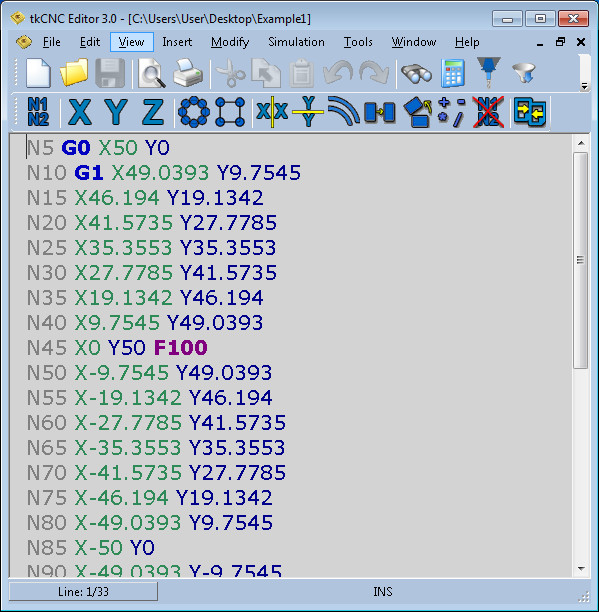Viewport: 599px width, 612px height.
Task: Open the Help menu
Action: 467,42
